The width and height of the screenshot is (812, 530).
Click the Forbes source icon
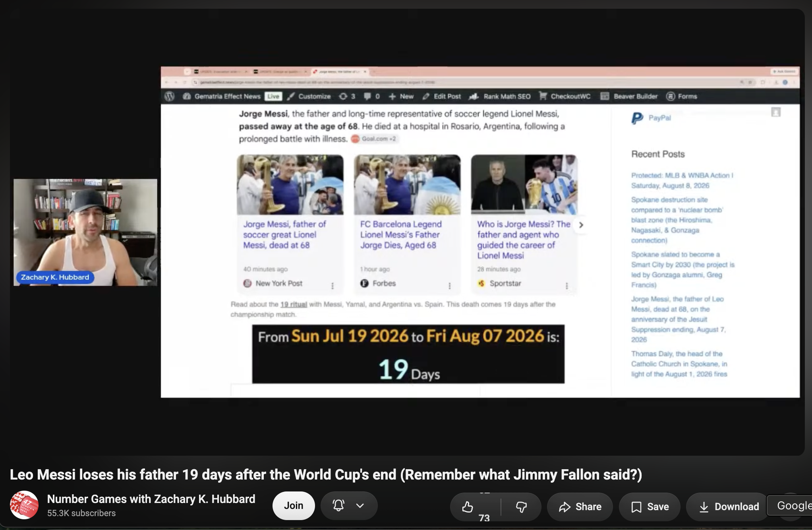point(364,283)
